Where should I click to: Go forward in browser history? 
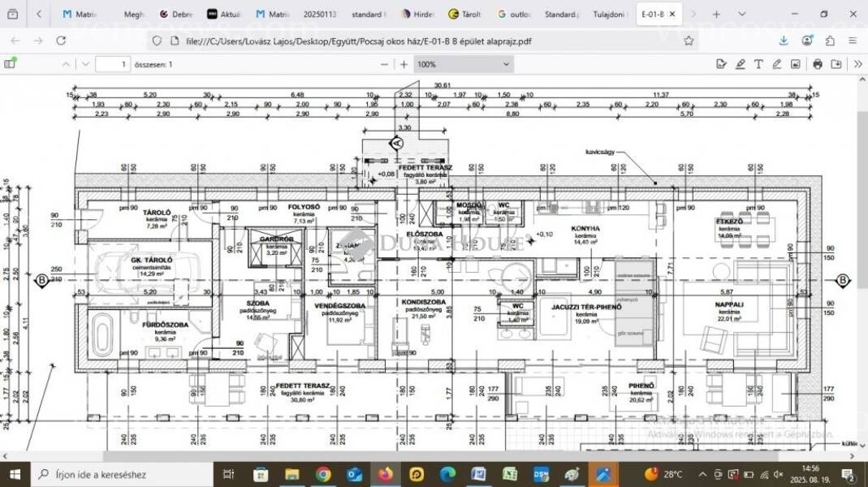pos(37,41)
